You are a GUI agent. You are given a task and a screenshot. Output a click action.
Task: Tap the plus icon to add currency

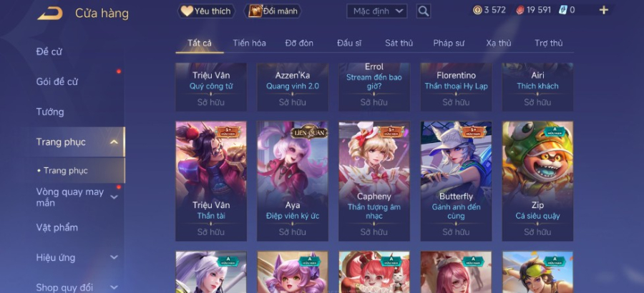click(x=603, y=10)
